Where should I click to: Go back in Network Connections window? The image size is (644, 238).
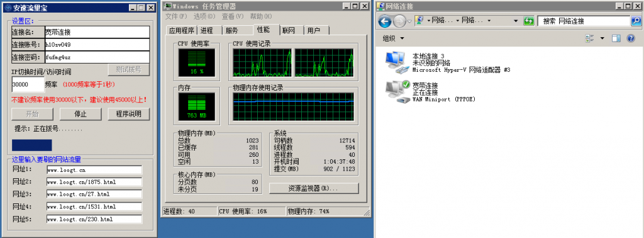pyautogui.click(x=384, y=21)
